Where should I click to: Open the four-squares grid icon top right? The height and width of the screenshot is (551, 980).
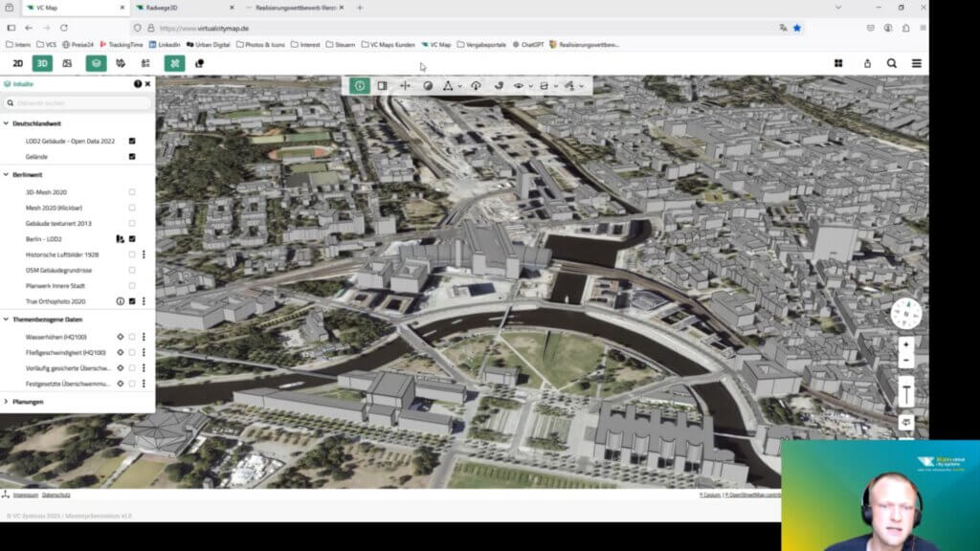(838, 64)
